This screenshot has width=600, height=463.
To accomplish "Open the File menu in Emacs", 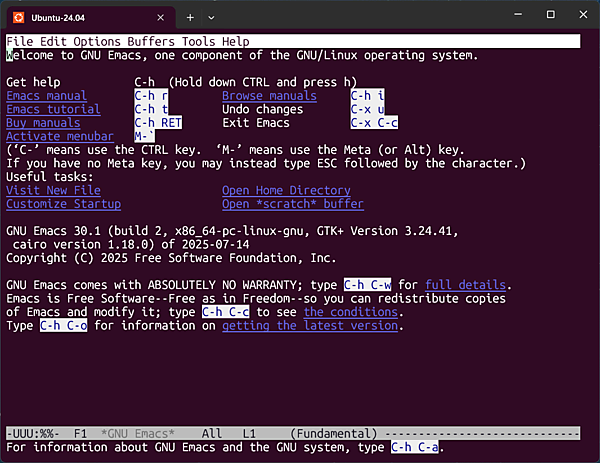I will click(20, 41).
